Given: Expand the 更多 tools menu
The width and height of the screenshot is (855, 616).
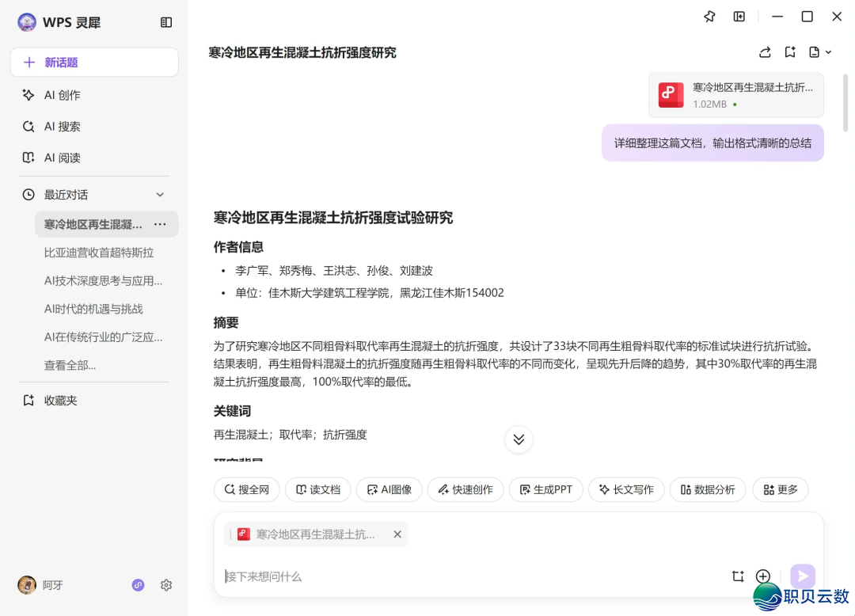Looking at the screenshot, I should pyautogui.click(x=780, y=489).
